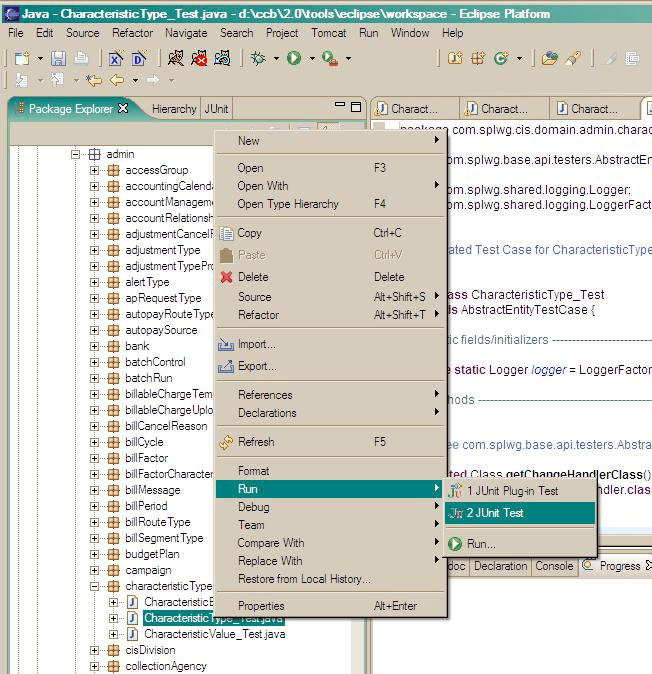The width and height of the screenshot is (652, 674).
Task: Click the External Tools run icon
Action: pos(330,58)
